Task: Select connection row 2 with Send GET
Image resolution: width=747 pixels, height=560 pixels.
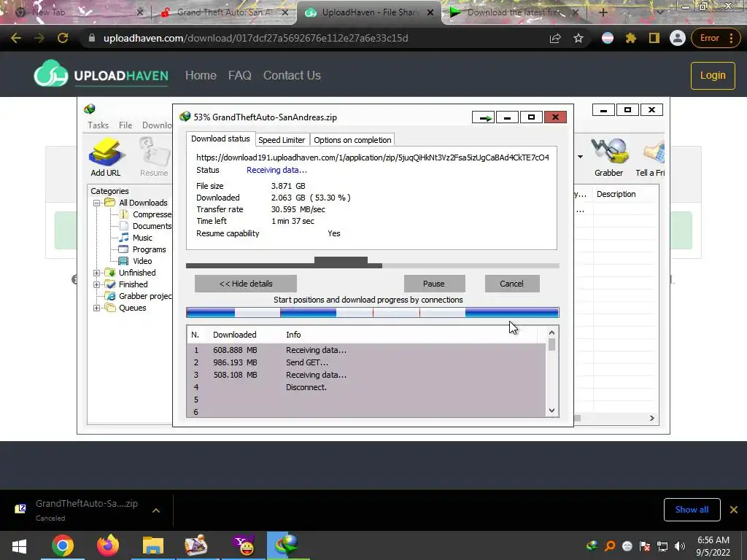Action: (367, 362)
